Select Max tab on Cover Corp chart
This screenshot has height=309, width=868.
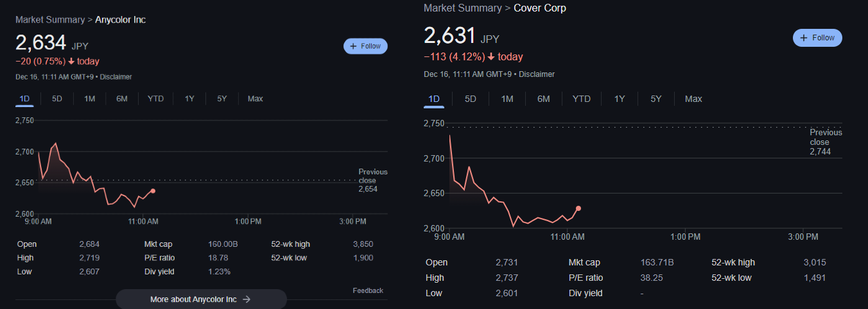(693, 99)
